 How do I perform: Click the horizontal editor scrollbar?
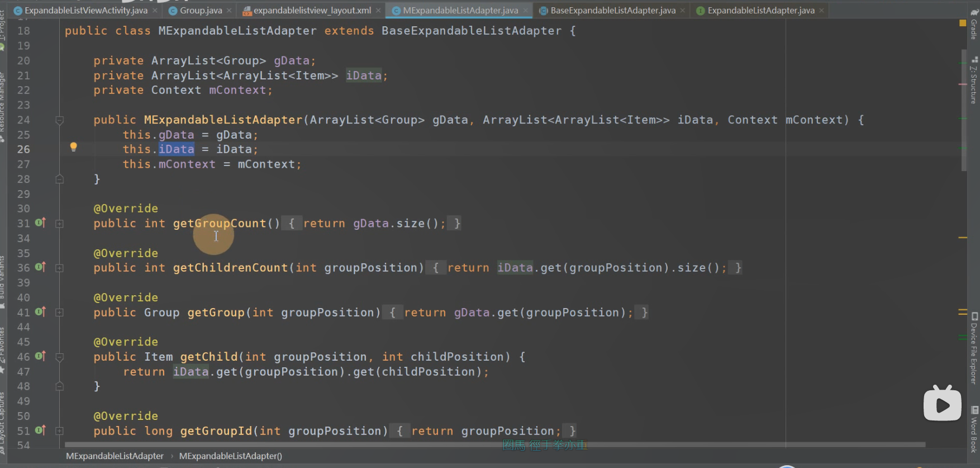(495, 445)
